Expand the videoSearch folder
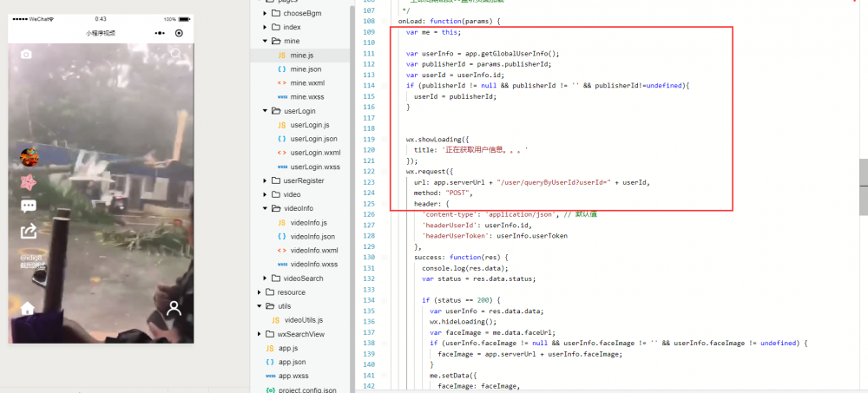 (x=265, y=278)
